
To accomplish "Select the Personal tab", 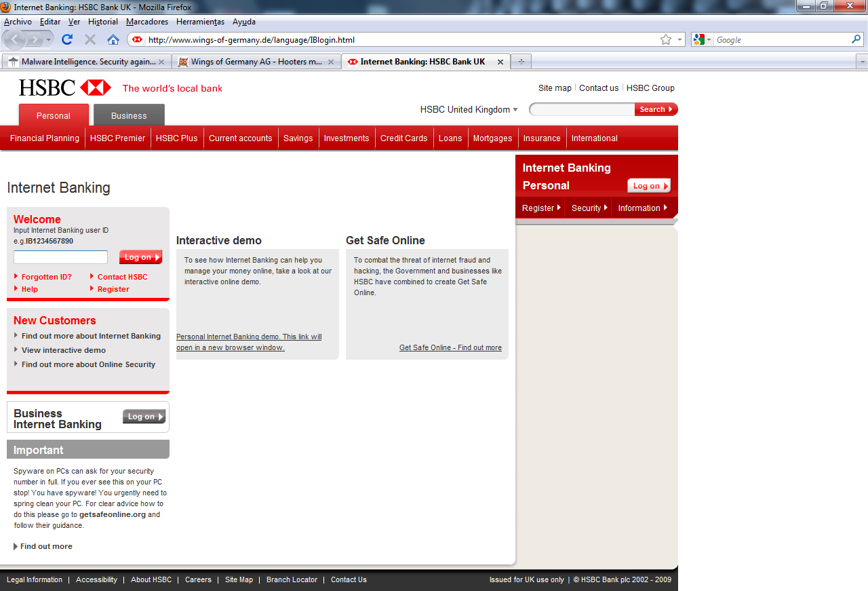I will click(x=54, y=115).
